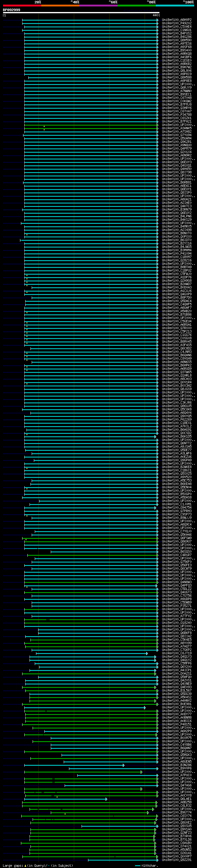The height and width of the screenshot is (868, 197).
Task: Select the UniRef100_C6T048 label
Action: 177,98
